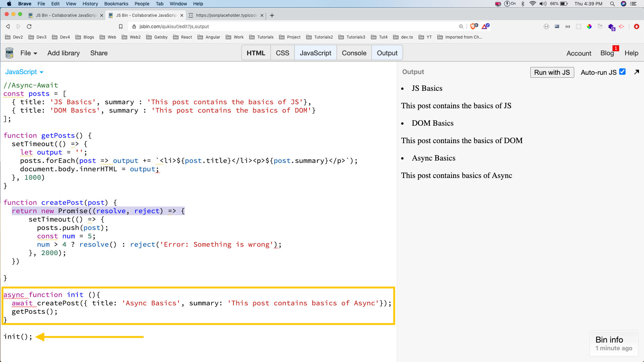This screenshot has width=644, height=362.
Task: Click the JS Bin logo icon
Action: tap(9, 53)
